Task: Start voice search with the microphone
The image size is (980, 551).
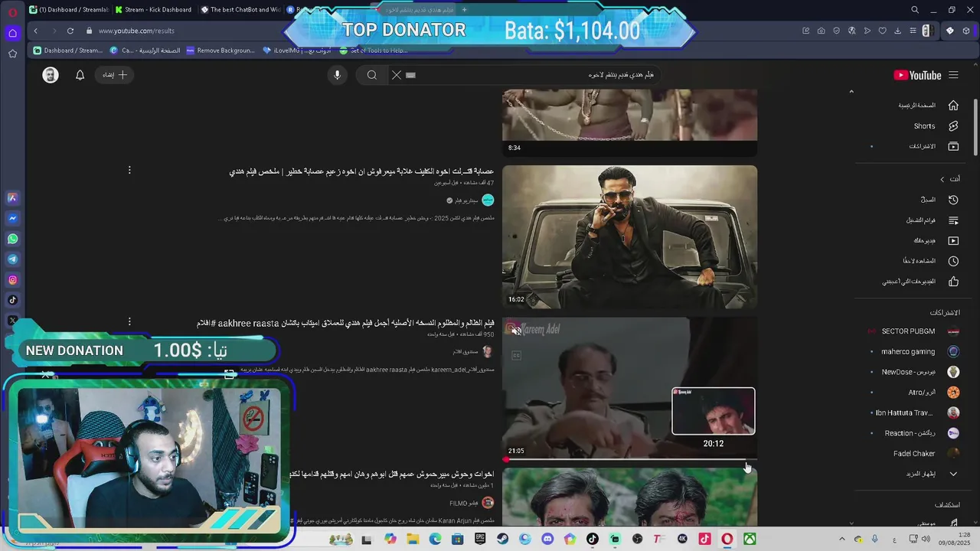Action: click(x=337, y=75)
